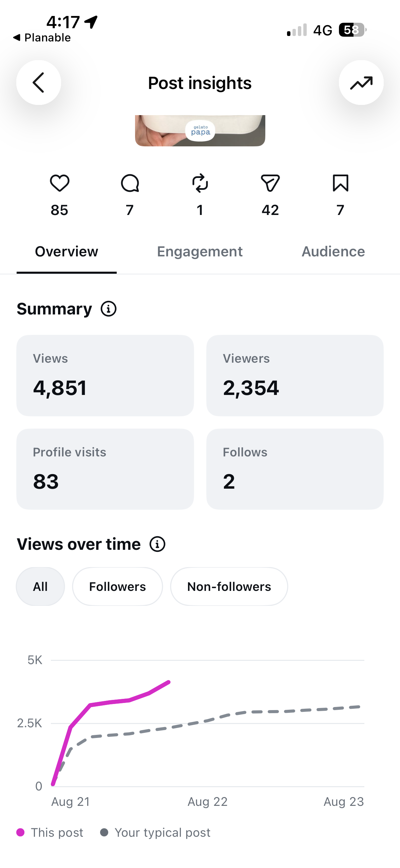Select the Non-followers filter chip
This screenshot has height=868, width=400.
pos(229,586)
